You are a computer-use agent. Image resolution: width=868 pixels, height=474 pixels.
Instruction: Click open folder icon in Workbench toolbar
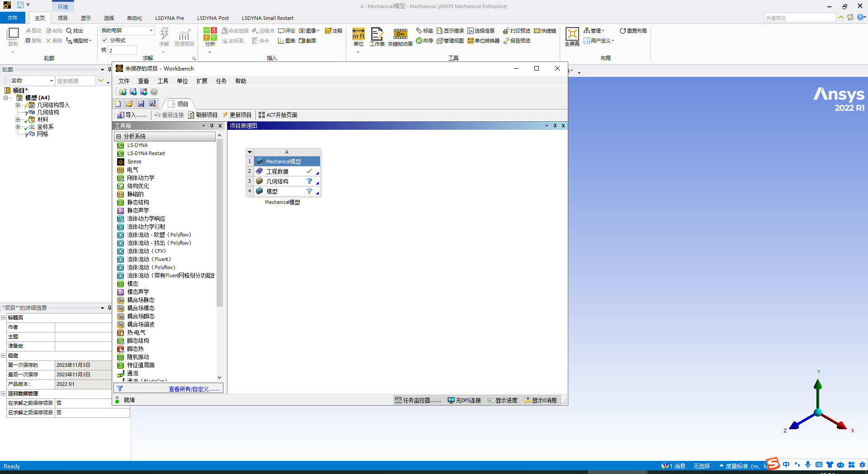click(x=129, y=104)
